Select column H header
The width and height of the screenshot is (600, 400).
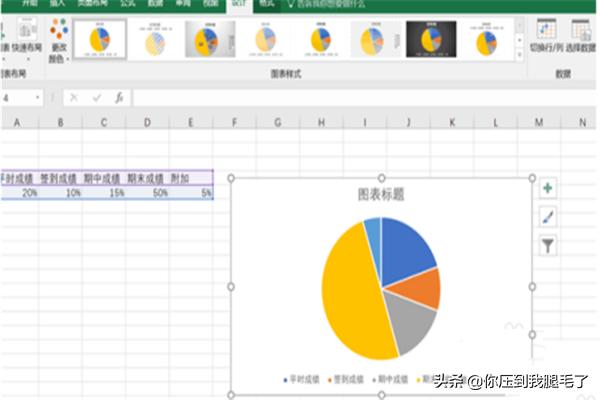tap(321, 122)
